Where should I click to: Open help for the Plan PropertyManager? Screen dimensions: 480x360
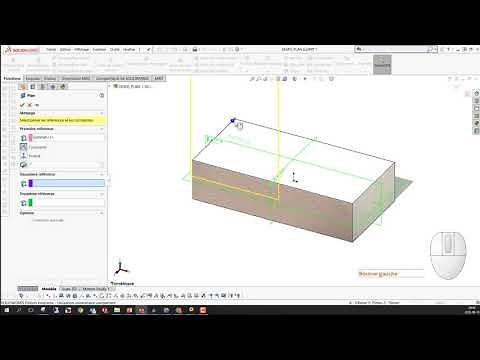pos(102,95)
